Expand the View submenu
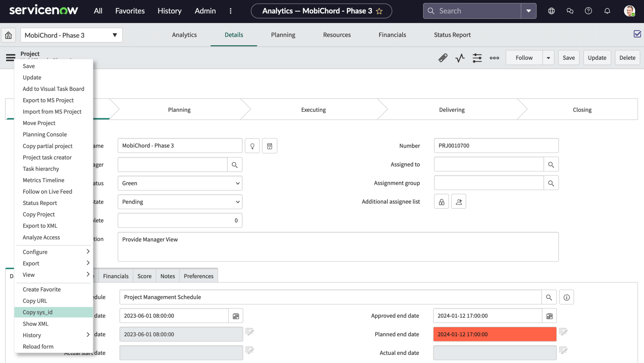The width and height of the screenshot is (644, 363). [53, 275]
